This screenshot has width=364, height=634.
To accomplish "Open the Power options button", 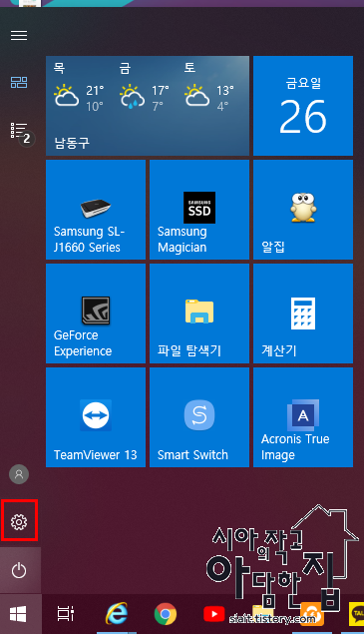I will click(x=19, y=570).
